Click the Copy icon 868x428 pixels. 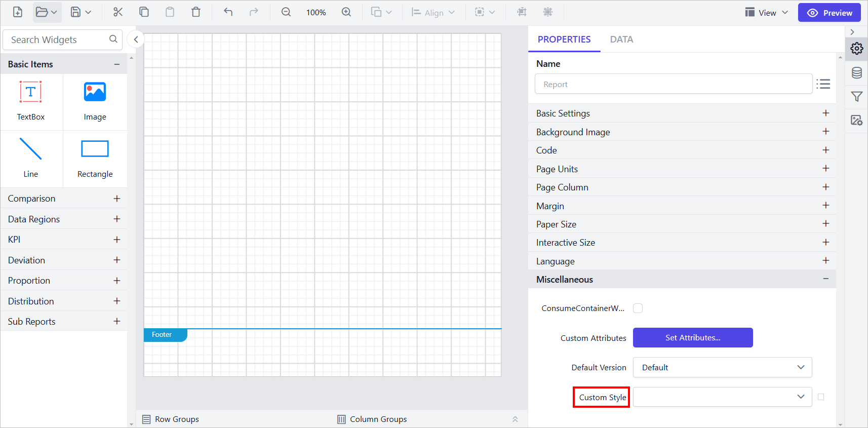pyautogui.click(x=144, y=12)
